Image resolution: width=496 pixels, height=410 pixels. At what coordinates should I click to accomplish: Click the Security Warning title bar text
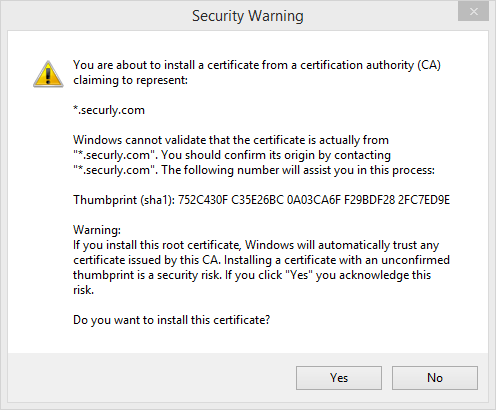248,16
